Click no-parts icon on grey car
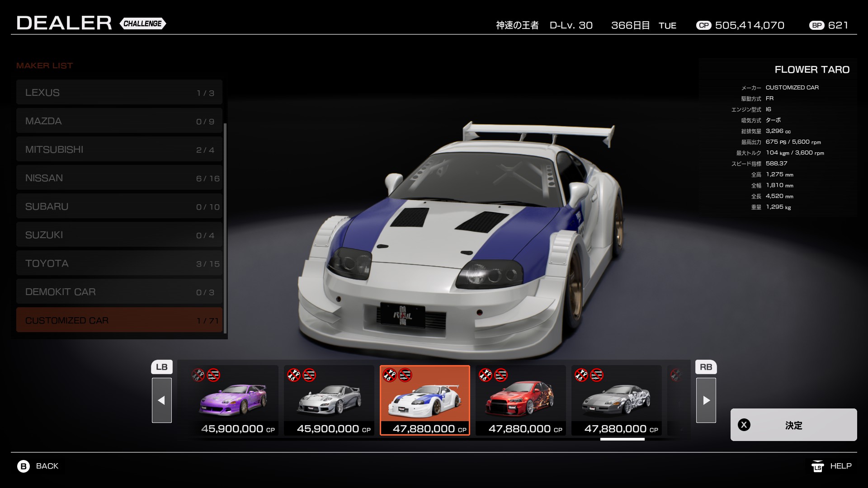 (597, 375)
